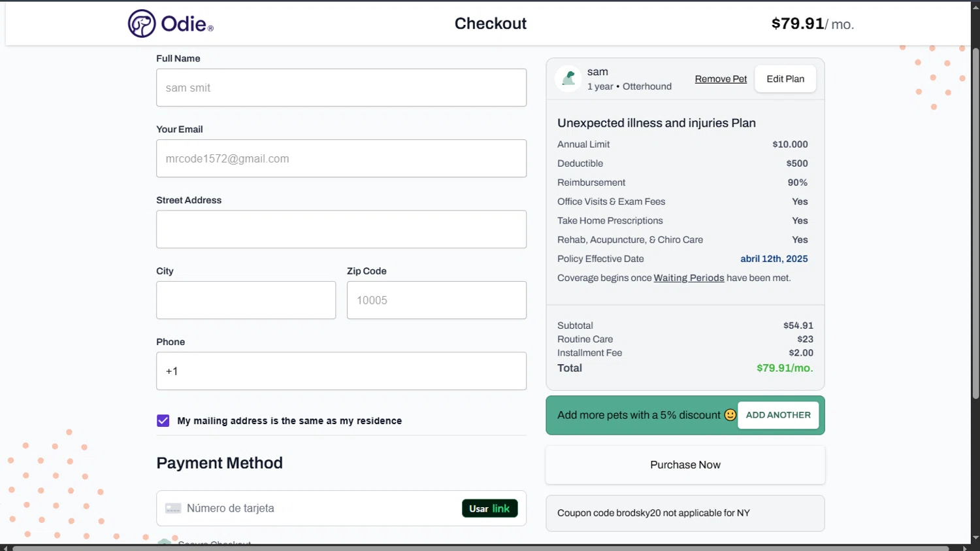980x551 pixels.
Task: Click the vertical scrollbar thumb
Action: tap(975, 222)
